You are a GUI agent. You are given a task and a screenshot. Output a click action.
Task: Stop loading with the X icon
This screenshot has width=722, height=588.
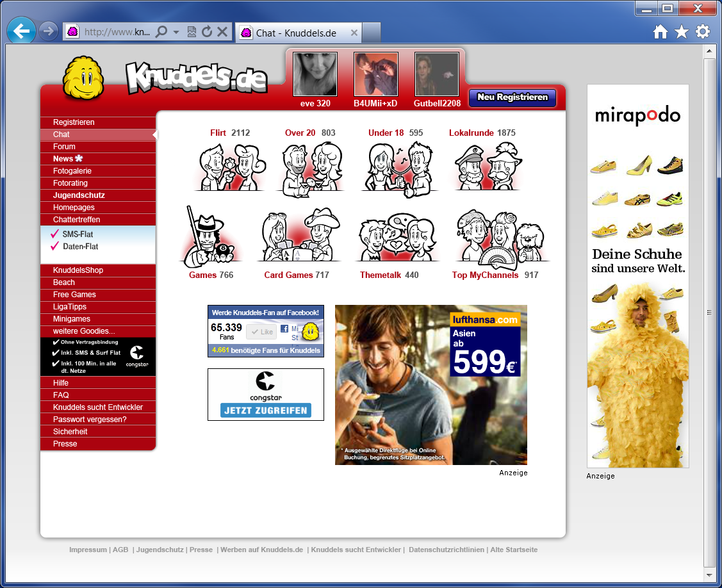click(x=222, y=32)
